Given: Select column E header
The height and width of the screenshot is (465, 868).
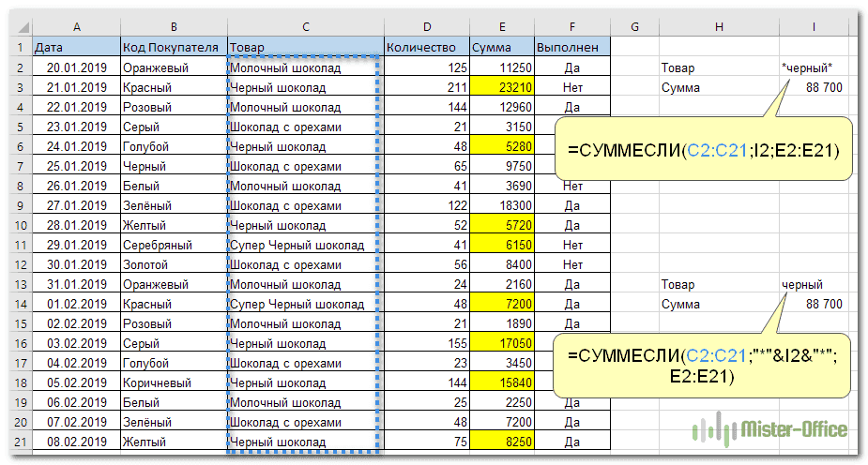Looking at the screenshot, I should 500,26.
